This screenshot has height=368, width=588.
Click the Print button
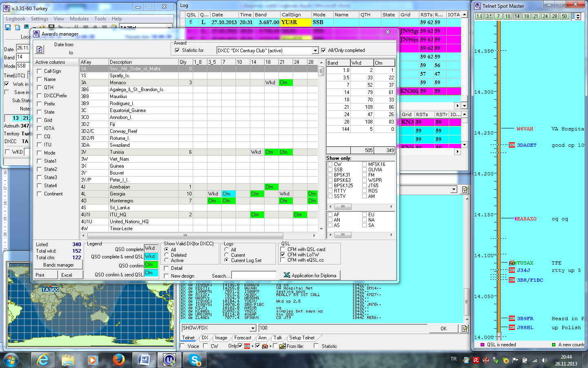click(x=46, y=275)
